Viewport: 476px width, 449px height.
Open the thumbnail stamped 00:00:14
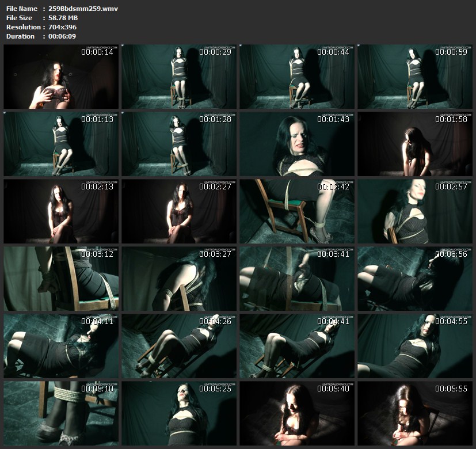[61, 77]
